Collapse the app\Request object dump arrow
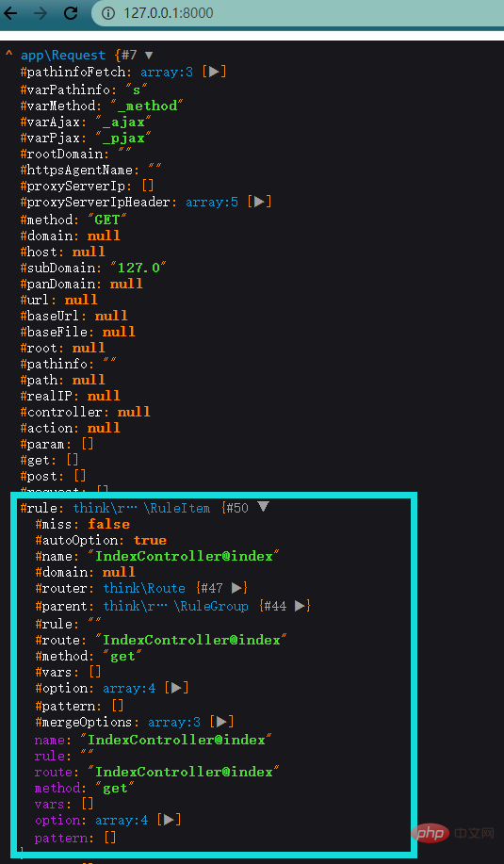The height and width of the screenshot is (864, 504). click(x=148, y=55)
